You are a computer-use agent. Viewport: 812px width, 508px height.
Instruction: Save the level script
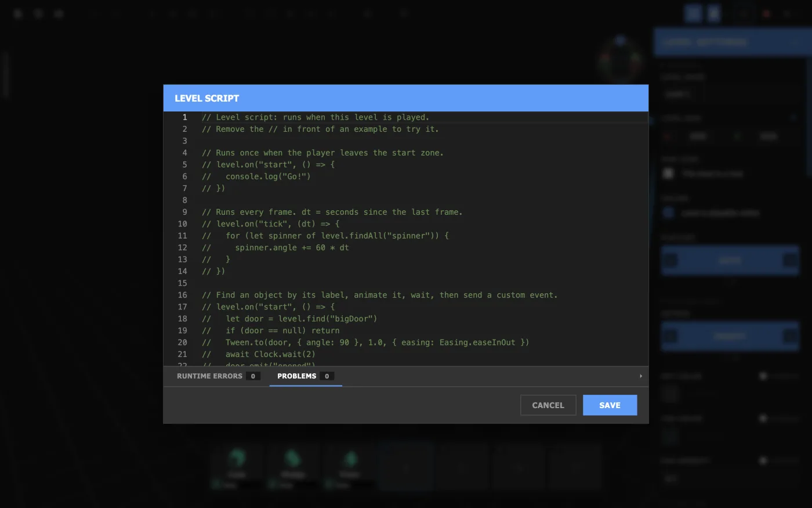(x=610, y=405)
